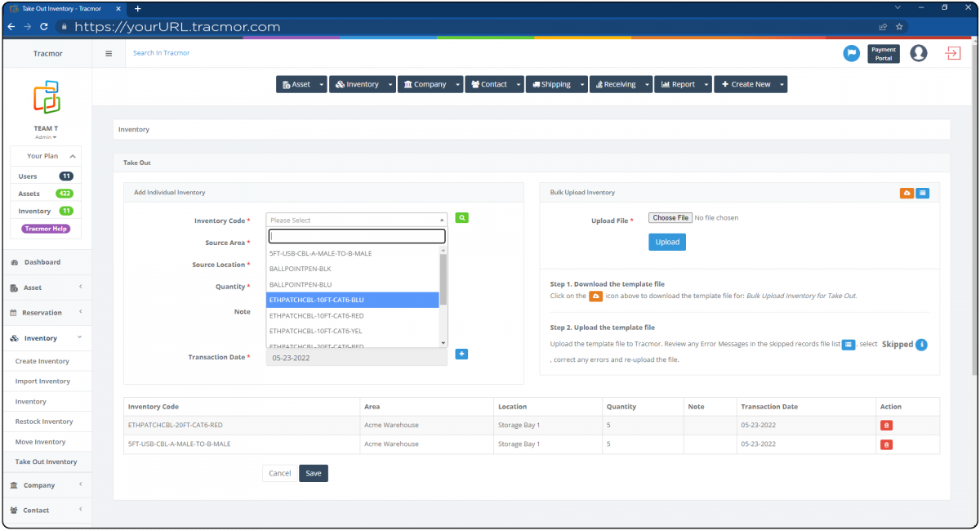Expand Company in the sidebar
Screen dimensions: 980x531
pyautogui.click(x=46, y=485)
